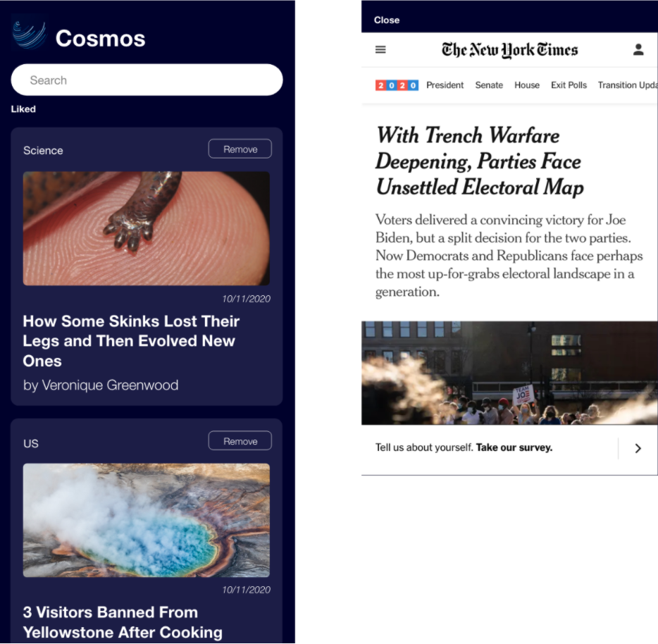Focus the Search input field
This screenshot has height=644, width=658.
pyautogui.click(x=147, y=80)
